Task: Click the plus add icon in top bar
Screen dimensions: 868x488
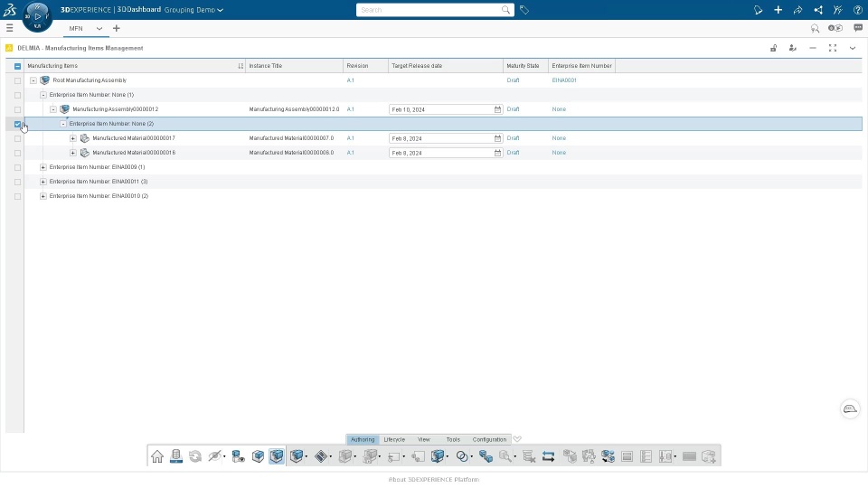Action: (x=778, y=10)
